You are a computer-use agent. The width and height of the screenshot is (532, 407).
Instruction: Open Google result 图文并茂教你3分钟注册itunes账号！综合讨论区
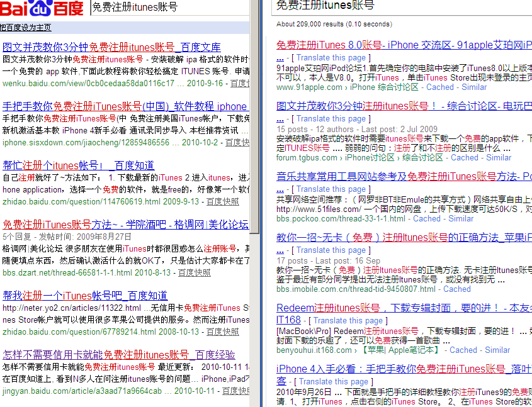(404, 106)
